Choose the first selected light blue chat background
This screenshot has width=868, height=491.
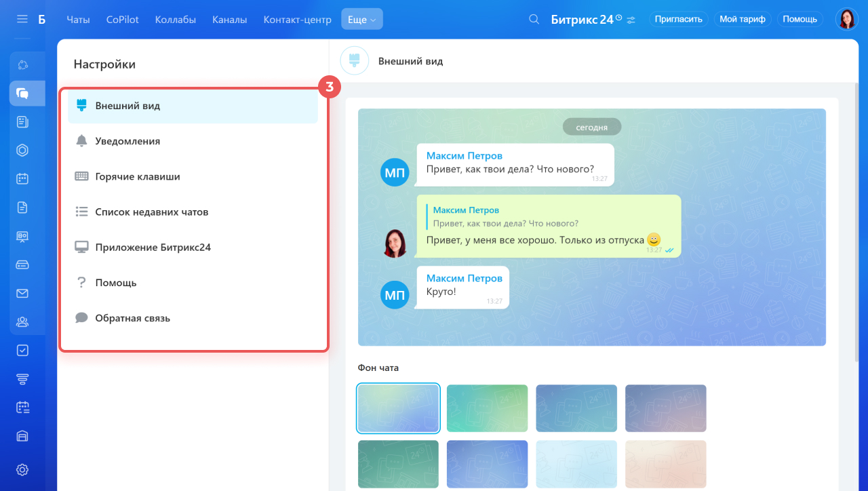(398, 408)
